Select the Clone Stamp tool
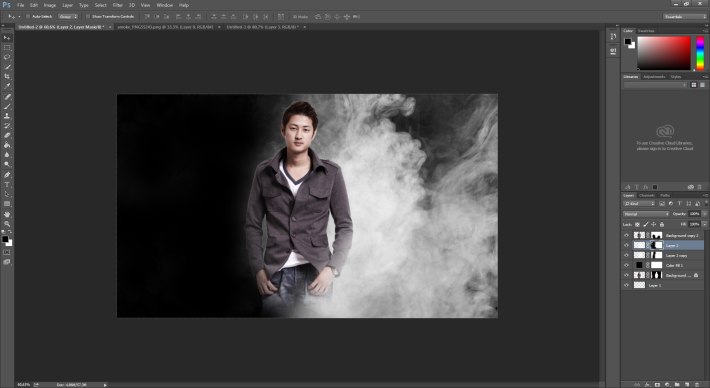 click(x=7, y=116)
